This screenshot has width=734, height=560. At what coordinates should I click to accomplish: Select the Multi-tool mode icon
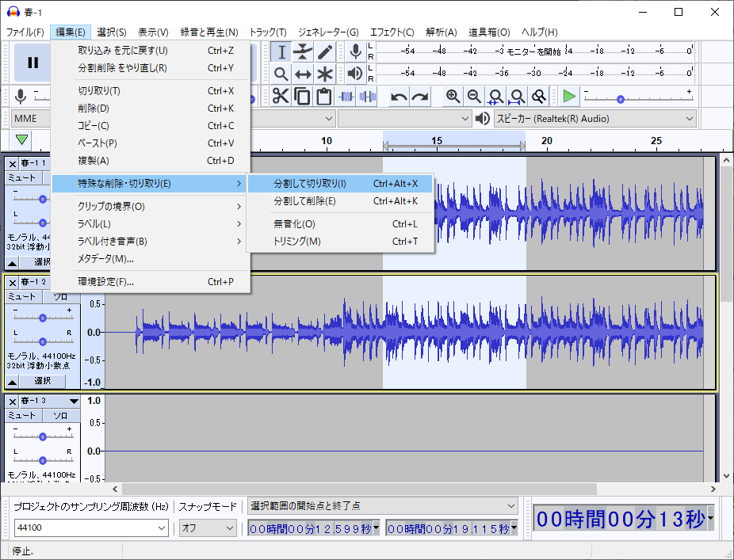(325, 74)
